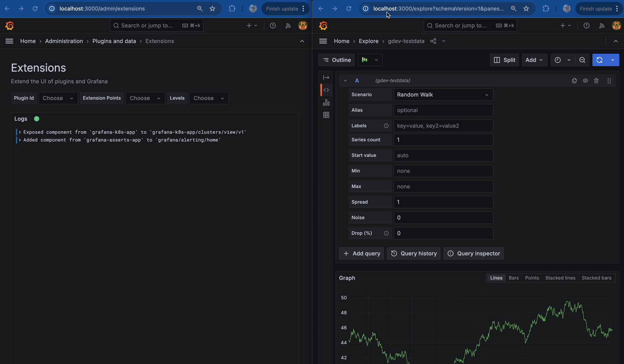Select the Stacked lines graph style

tap(560, 278)
